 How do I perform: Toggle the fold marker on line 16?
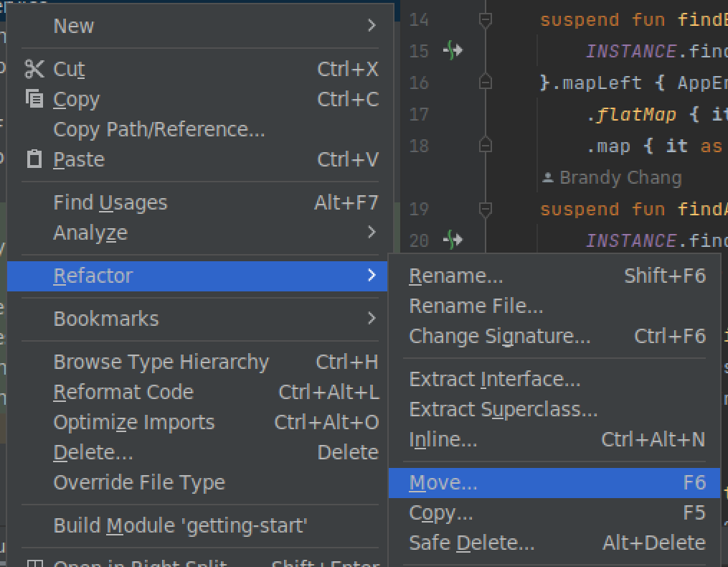tap(486, 83)
